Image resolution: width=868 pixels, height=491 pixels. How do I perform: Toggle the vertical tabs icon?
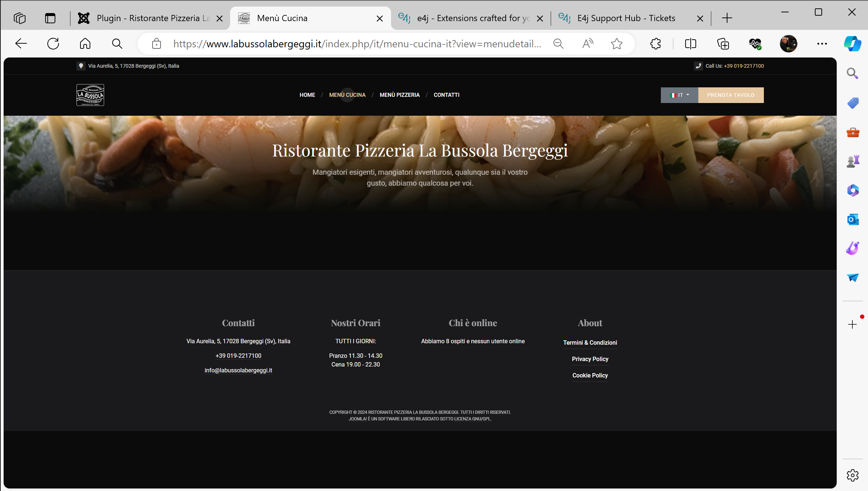tap(50, 18)
